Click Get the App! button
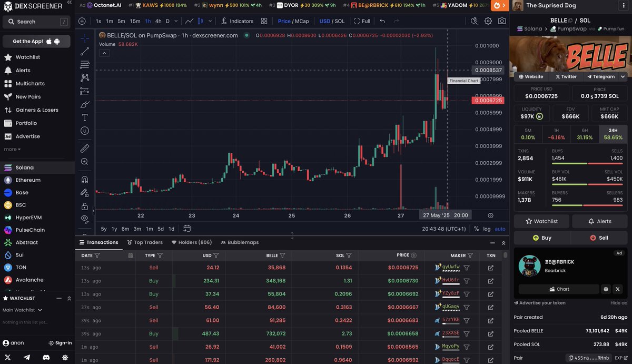Image resolution: width=632 pixels, height=364 pixels. tap(37, 41)
